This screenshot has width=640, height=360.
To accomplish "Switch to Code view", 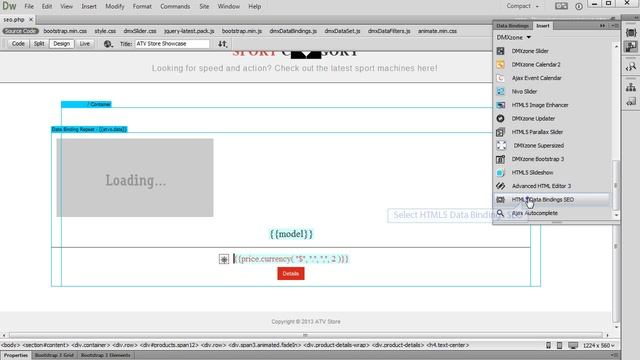I will [x=18, y=44].
